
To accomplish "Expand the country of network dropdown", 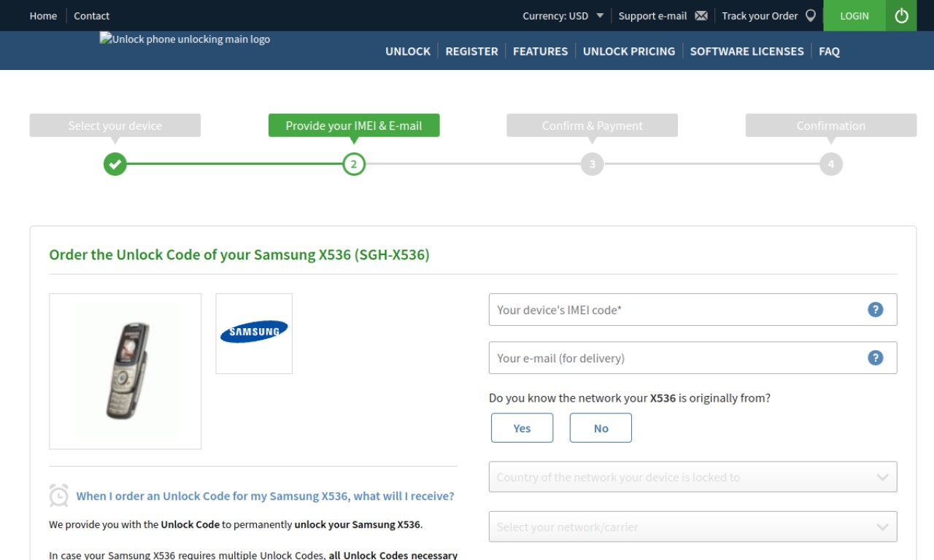I will pos(693,477).
